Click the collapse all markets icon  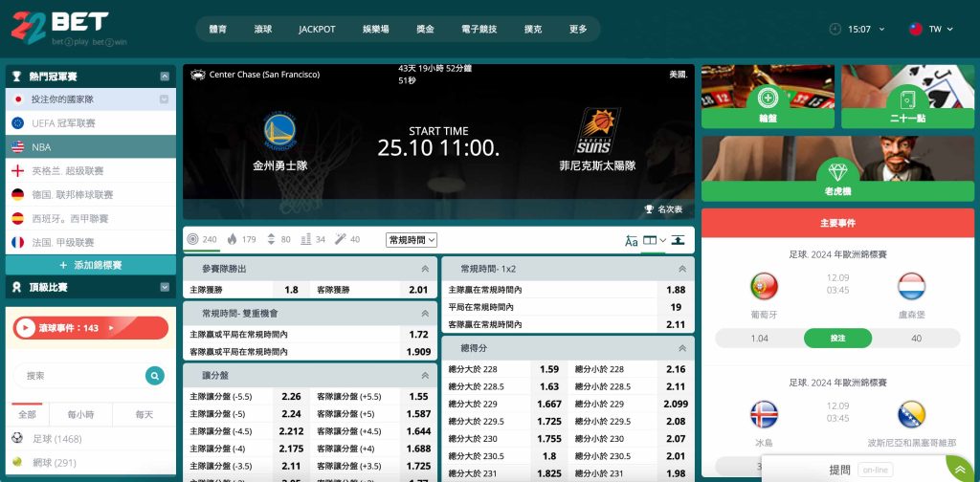[678, 240]
